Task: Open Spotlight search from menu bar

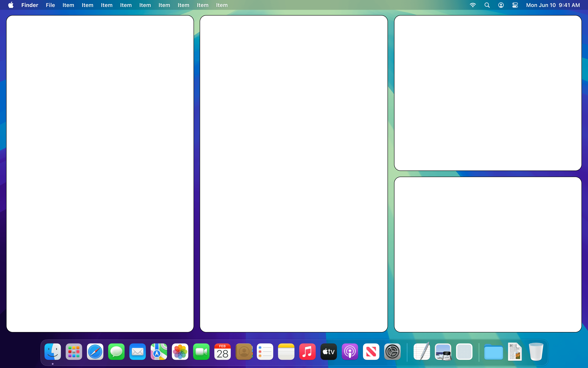Action: (487, 5)
